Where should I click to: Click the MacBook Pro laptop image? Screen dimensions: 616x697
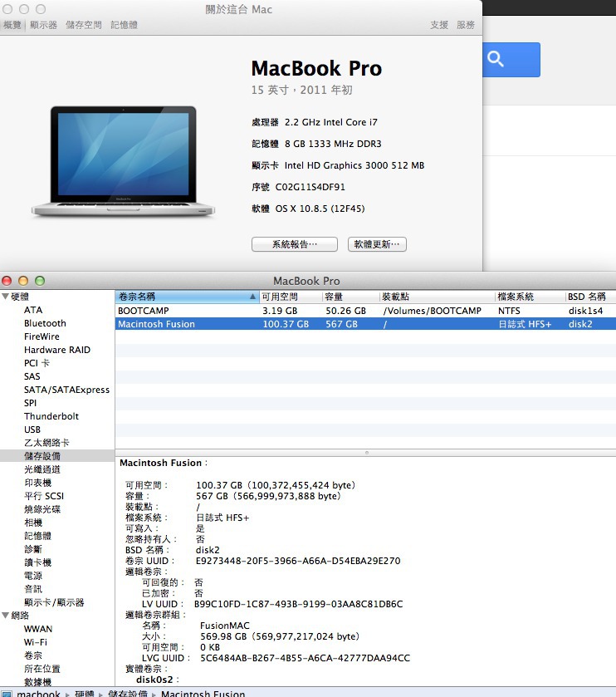[123, 162]
